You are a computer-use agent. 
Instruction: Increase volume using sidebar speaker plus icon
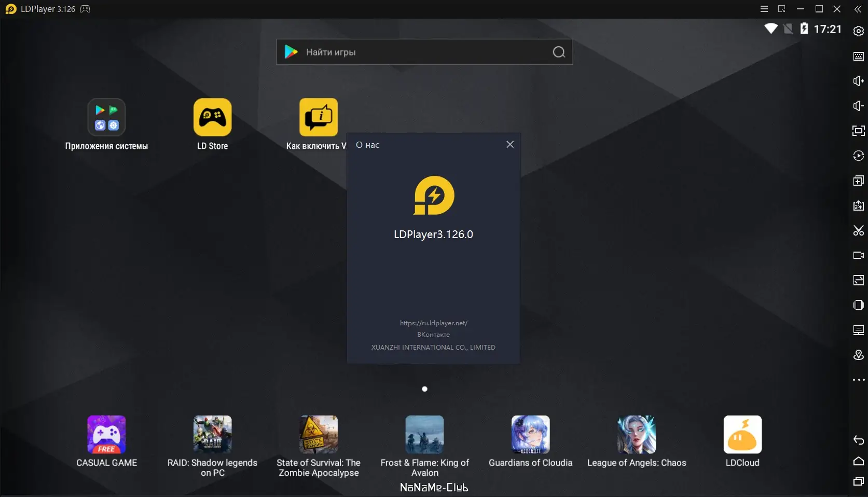click(x=859, y=81)
